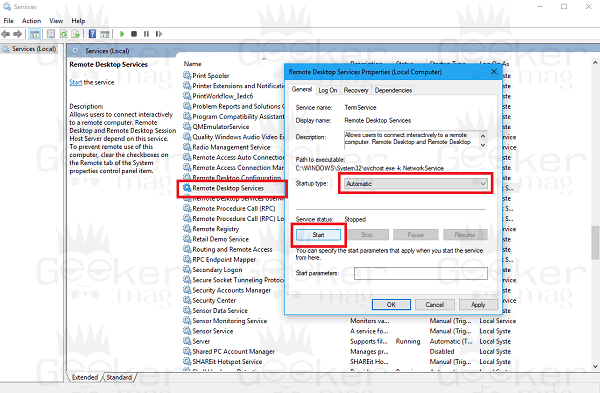Click the Refresh toolbar icon

63,34
